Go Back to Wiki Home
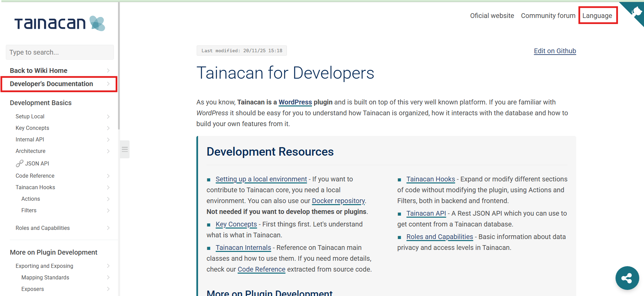 coord(39,71)
